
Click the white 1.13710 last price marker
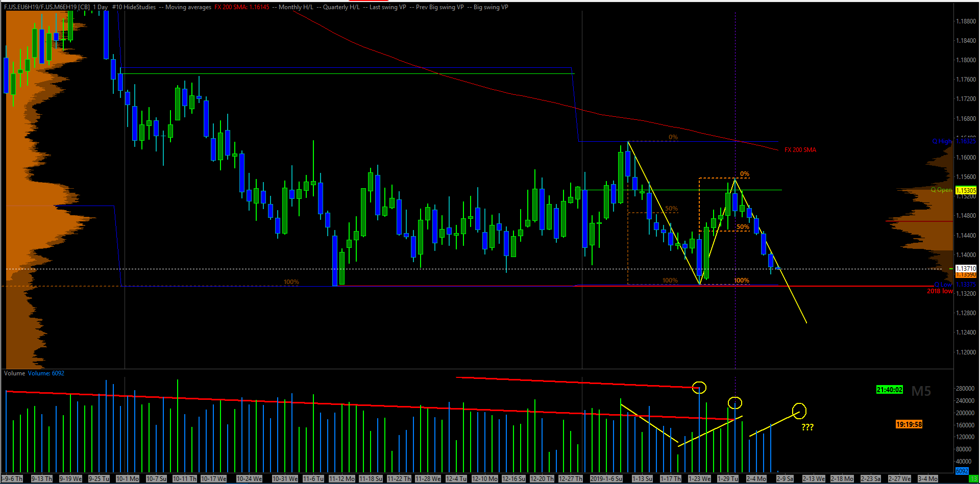[966, 268]
